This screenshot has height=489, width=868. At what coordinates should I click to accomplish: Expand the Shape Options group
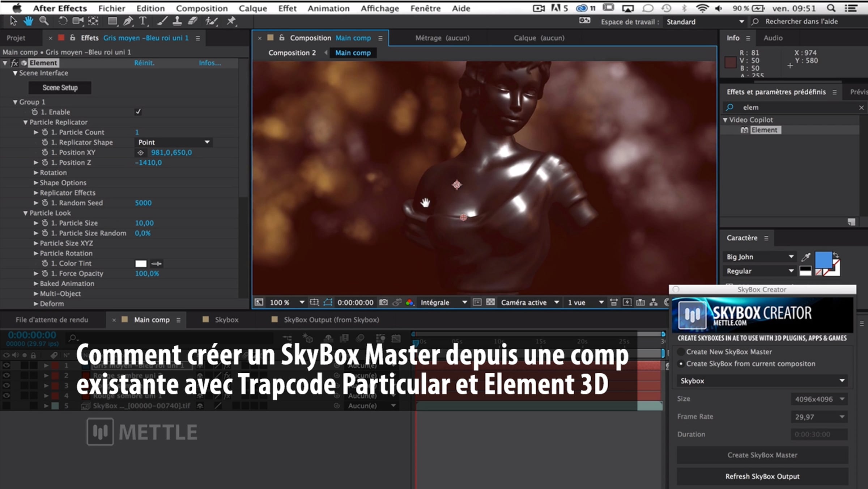(36, 183)
